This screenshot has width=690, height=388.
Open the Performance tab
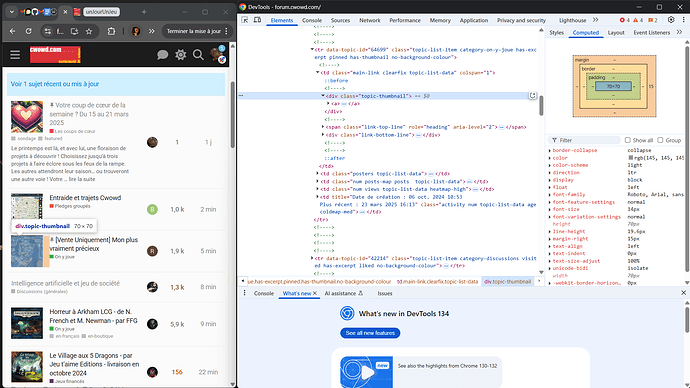[405, 20]
